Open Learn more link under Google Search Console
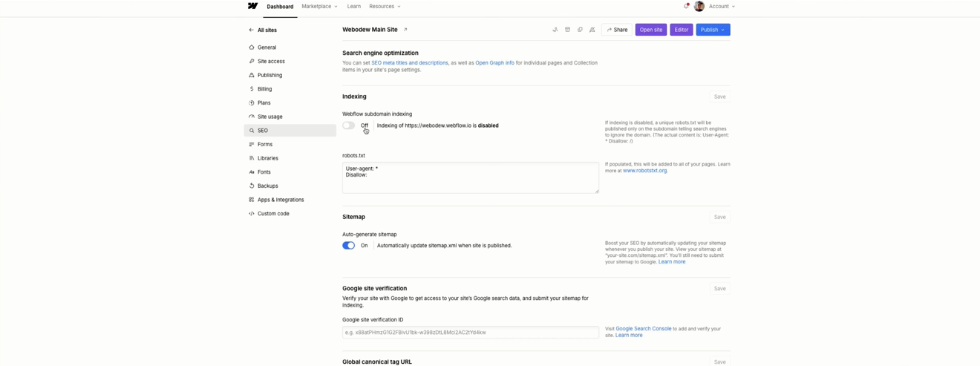This screenshot has width=980, height=366. 629,336
